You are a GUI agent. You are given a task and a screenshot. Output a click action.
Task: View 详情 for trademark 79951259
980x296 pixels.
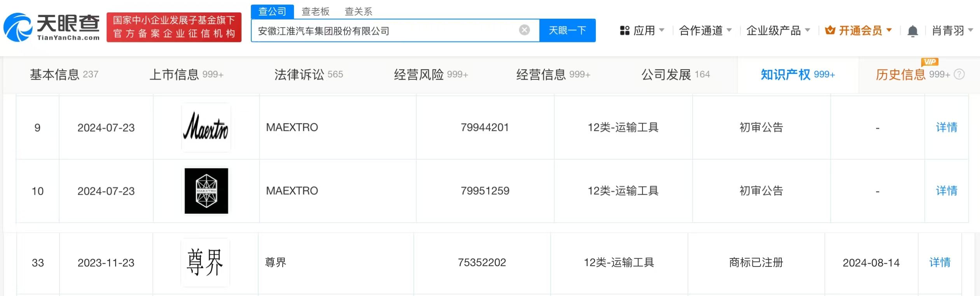point(947,191)
